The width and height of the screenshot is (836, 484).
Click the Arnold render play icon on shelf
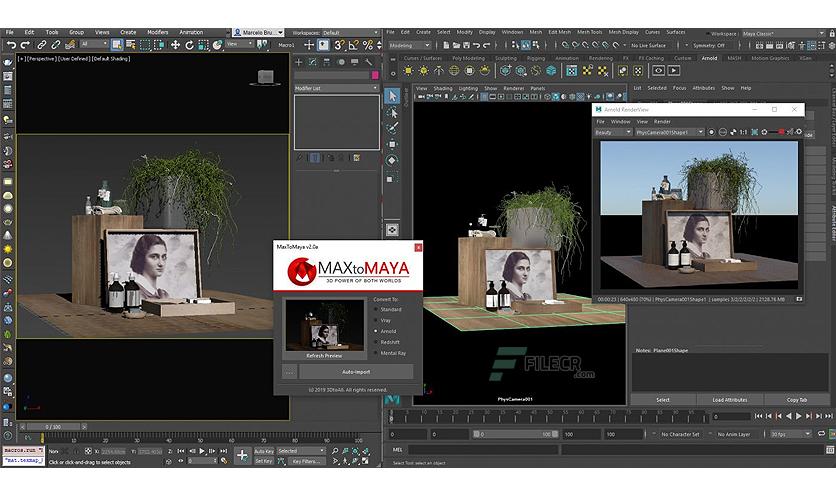674,70
